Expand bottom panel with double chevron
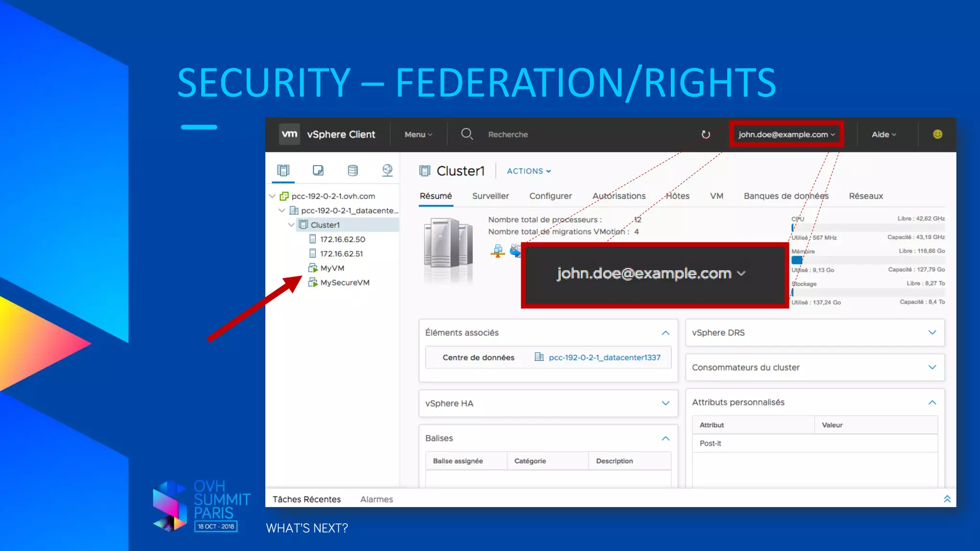The height and width of the screenshot is (551, 980). (947, 499)
